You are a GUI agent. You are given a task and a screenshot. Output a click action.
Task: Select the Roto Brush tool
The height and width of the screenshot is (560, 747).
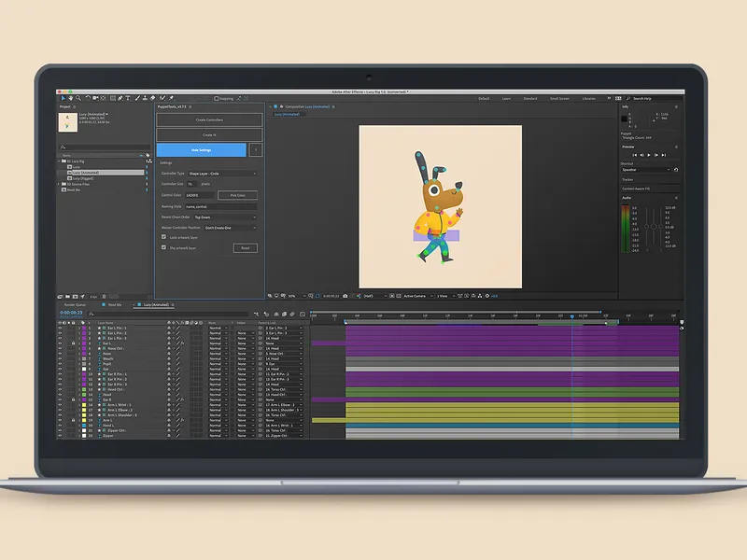coord(162,98)
